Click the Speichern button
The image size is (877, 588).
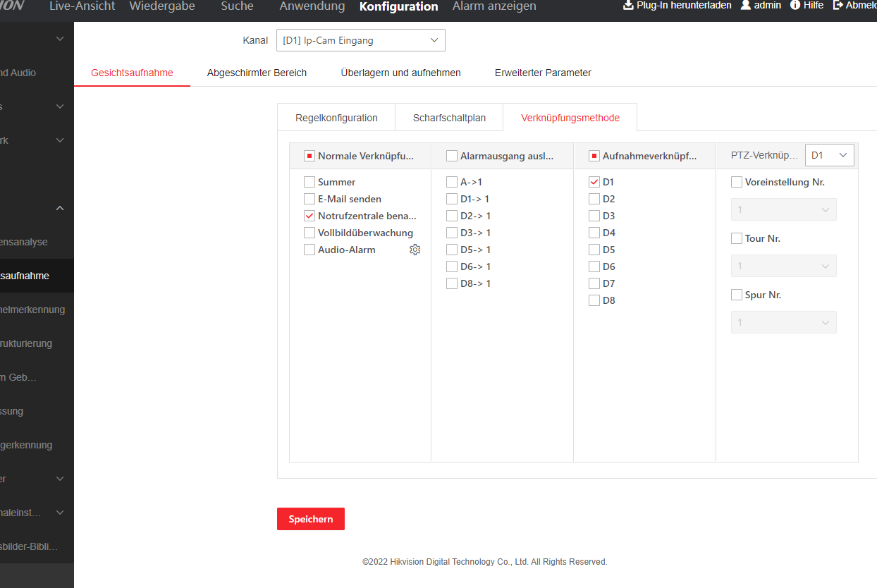pyautogui.click(x=310, y=519)
